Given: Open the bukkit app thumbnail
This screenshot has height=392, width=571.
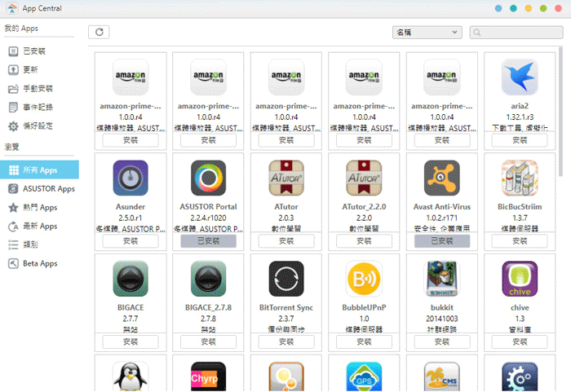Looking at the screenshot, I should click(442, 279).
